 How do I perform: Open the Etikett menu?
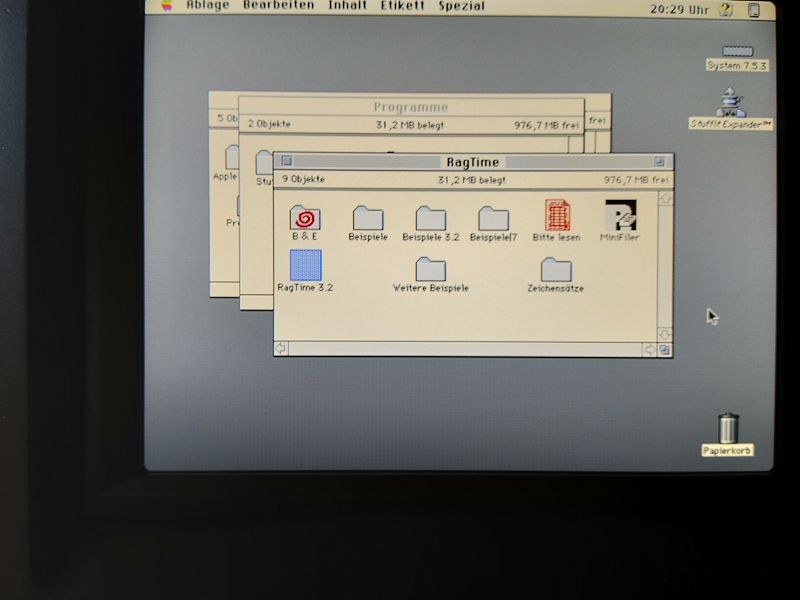coord(403,6)
